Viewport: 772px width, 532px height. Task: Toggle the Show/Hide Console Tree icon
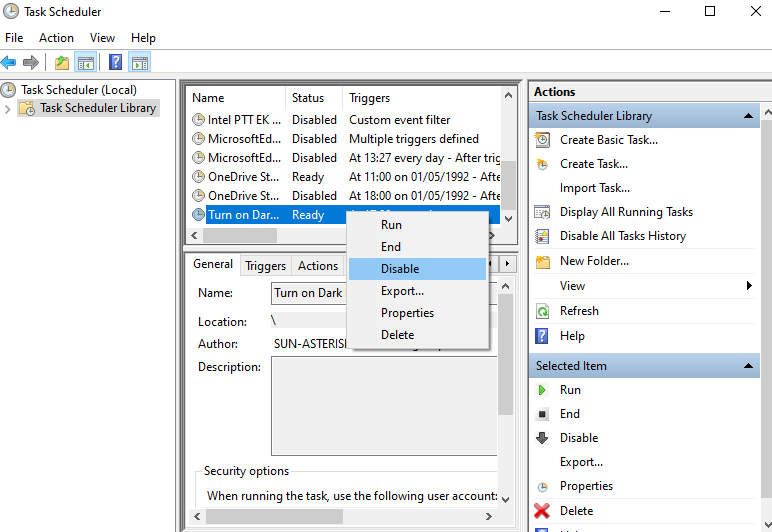(86, 63)
